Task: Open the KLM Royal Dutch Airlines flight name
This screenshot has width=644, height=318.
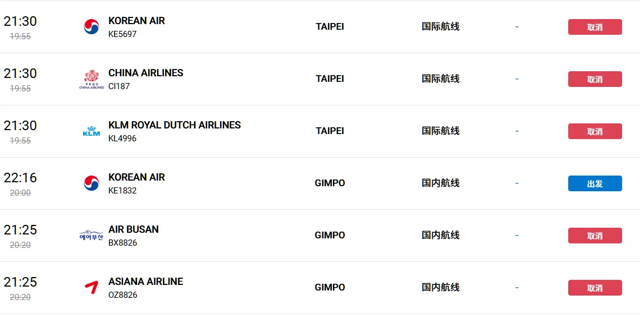Action: [175, 125]
